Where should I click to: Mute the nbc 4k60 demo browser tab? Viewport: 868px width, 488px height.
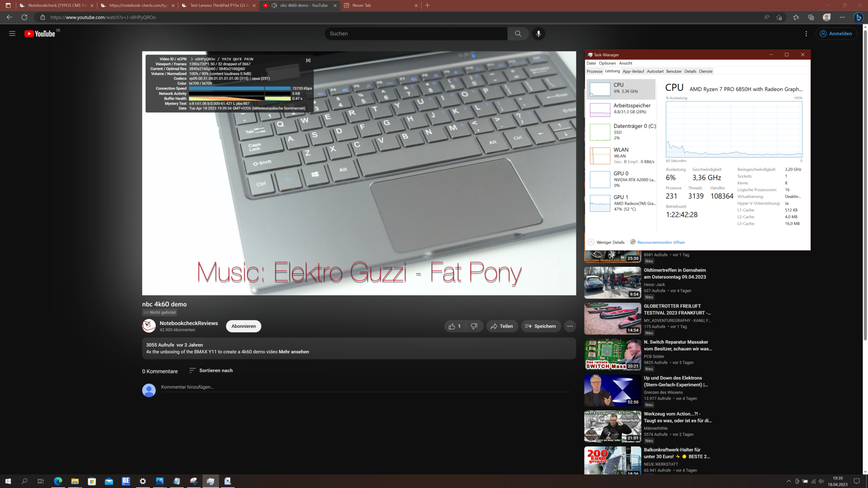[x=274, y=5]
